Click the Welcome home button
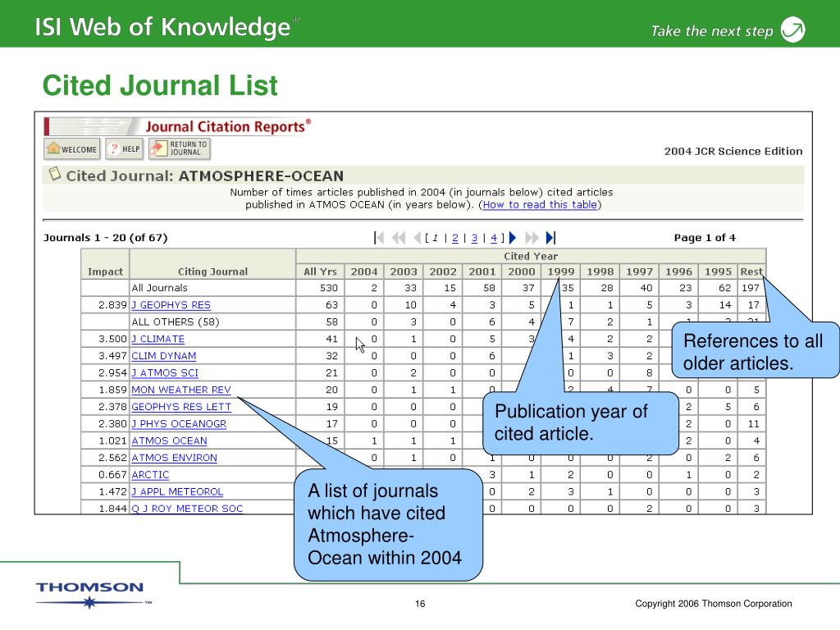 click(x=72, y=149)
